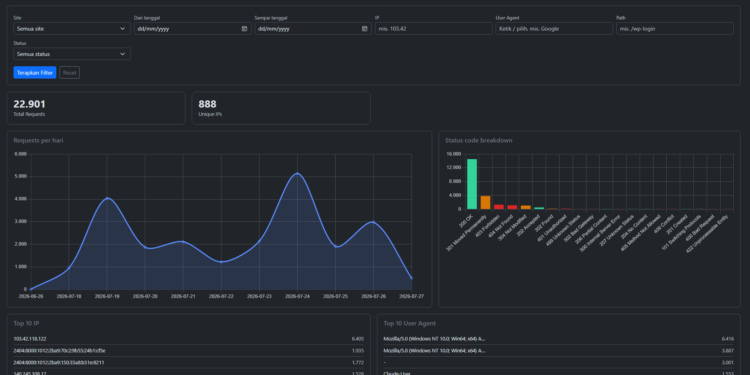Select the IPv6 row ending 24b1cf5e

(188, 351)
